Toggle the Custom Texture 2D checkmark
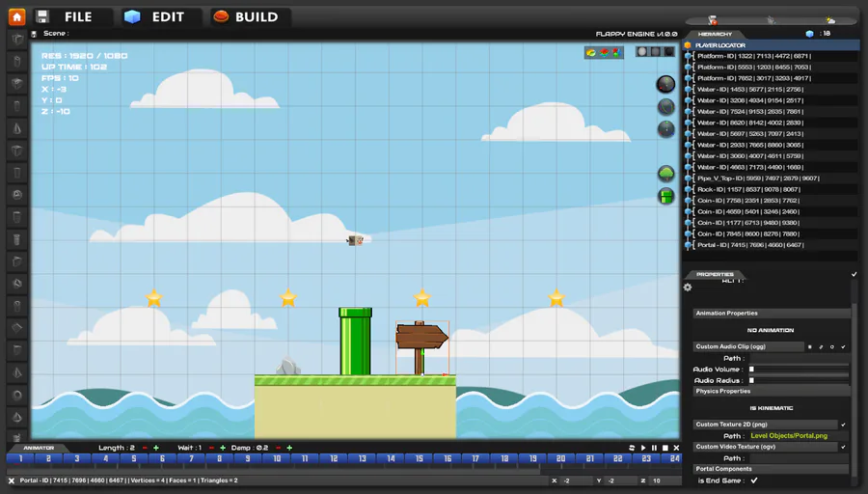868x494 pixels. click(843, 425)
